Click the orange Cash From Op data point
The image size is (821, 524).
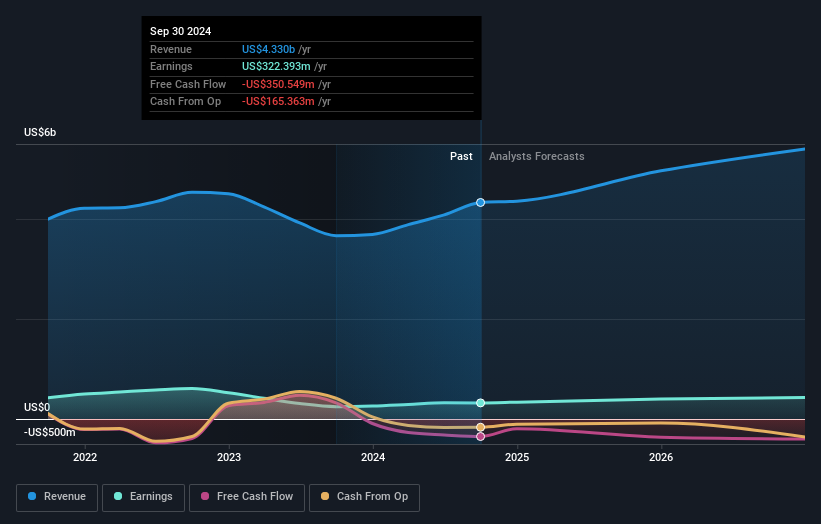pos(480,427)
